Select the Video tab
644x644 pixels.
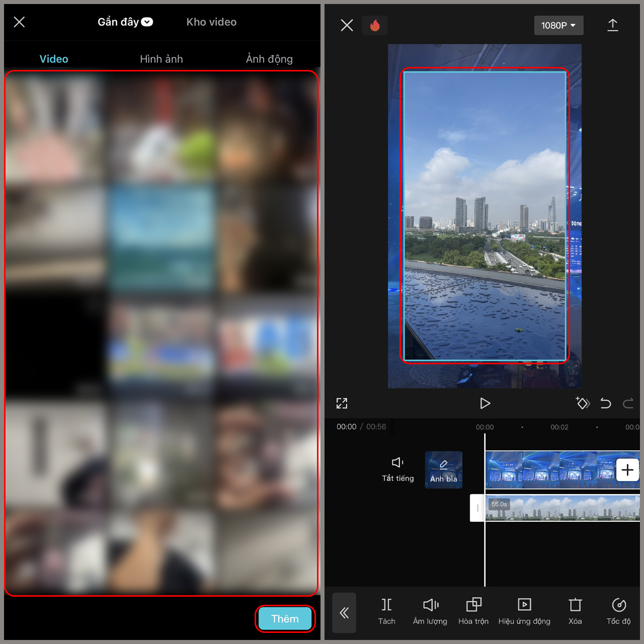(54, 59)
